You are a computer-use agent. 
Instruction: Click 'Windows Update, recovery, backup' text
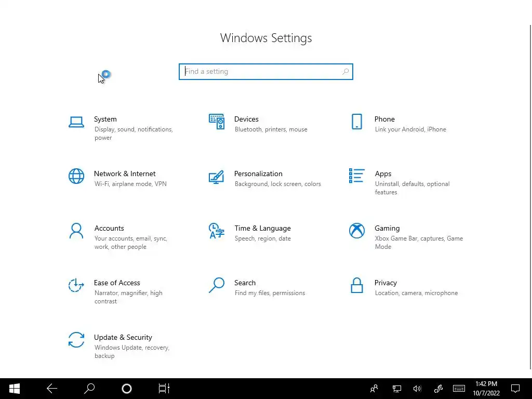coord(131,352)
